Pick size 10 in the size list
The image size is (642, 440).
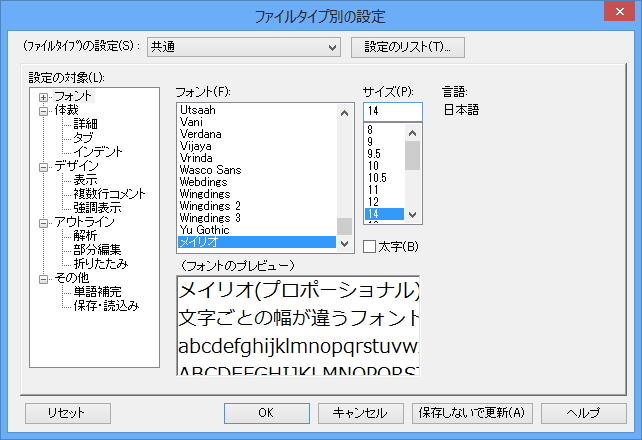pyautogui.click(x=384, y=166)
